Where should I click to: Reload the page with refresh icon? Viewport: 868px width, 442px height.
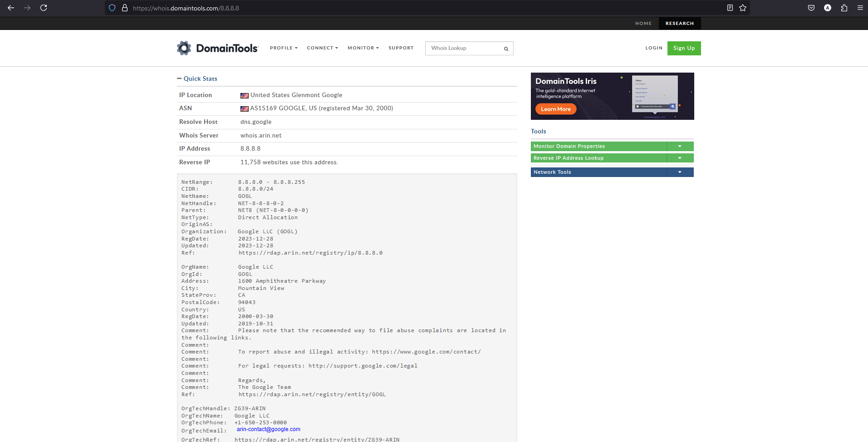pos(44,8)
